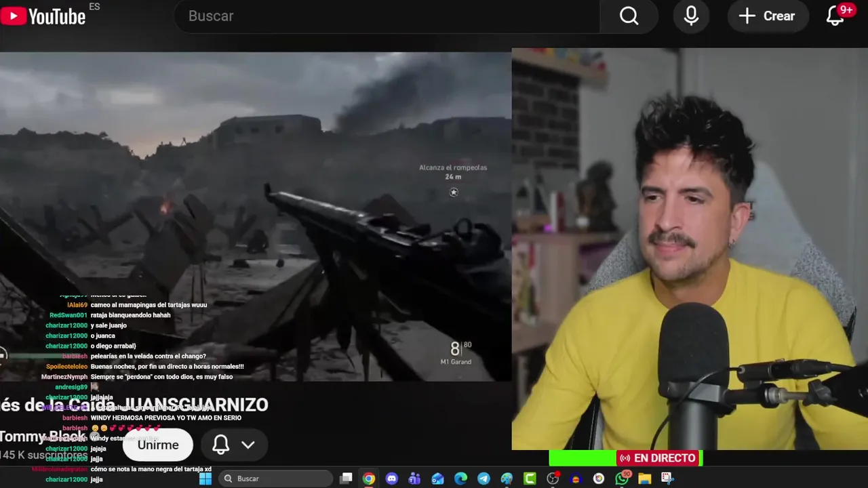Focus the YouTube Buscar search field
This screenshot has height=488, width=868.
pos(387,16)
